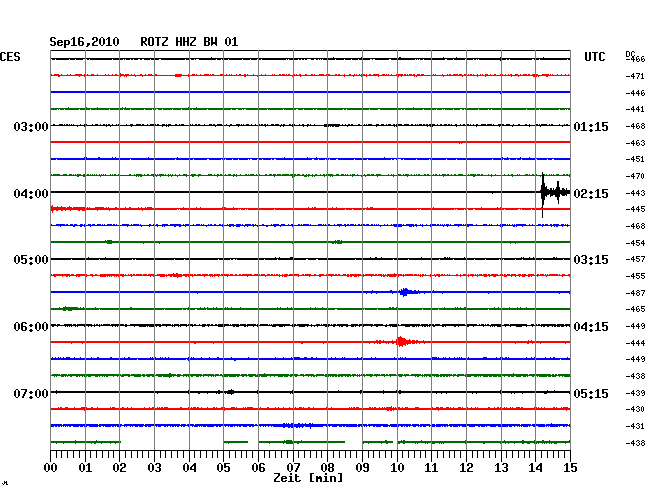This screenshot has height=494, width=650.
Task: Click the DC offset value -439
Action: pyautogui.click(x=635, y=393)
